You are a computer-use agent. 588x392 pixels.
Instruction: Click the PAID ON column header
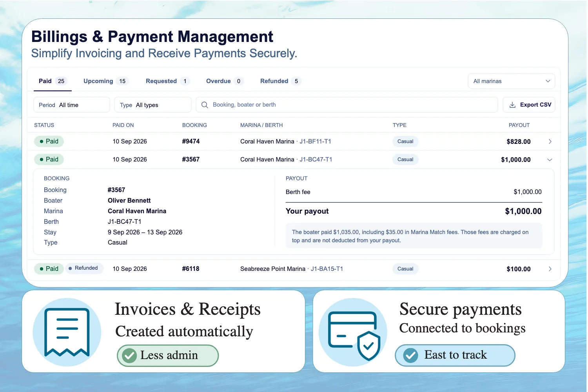click(x=123, y=125)
